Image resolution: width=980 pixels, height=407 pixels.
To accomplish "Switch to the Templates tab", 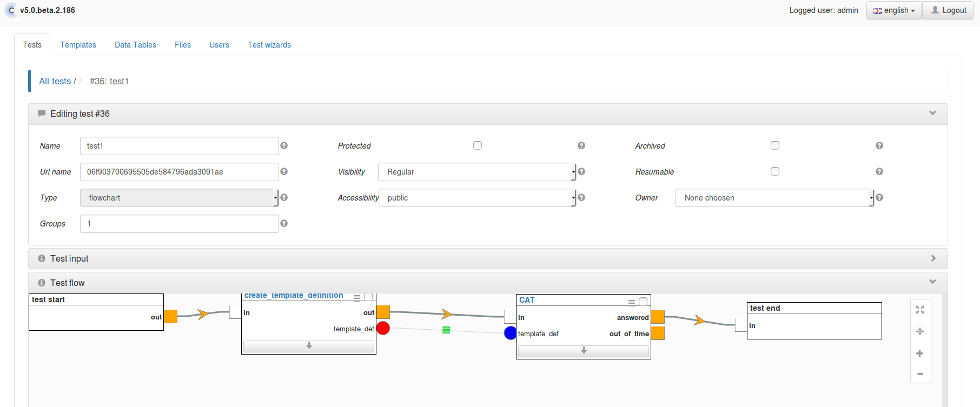I will (78, 45).
